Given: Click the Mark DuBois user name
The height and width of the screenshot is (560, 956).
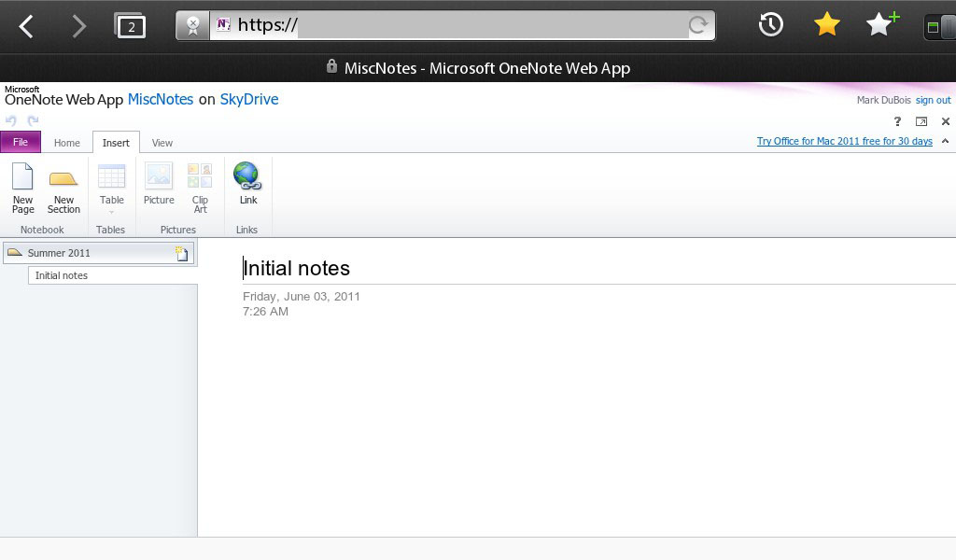Looking at the screenshot, I should [883, 100].
